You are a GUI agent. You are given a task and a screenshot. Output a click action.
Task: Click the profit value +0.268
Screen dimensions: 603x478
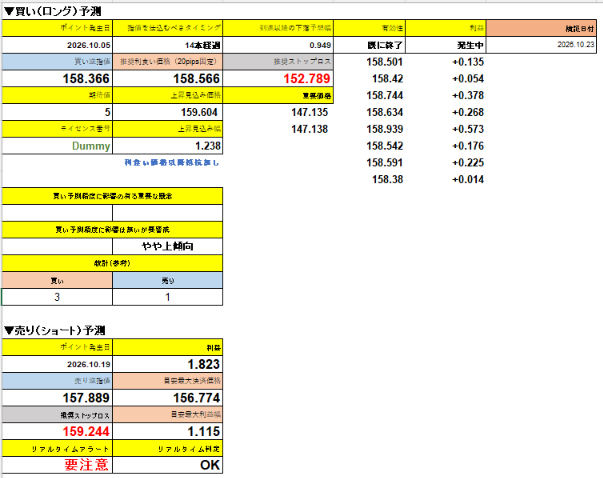[x=468, y=112]
